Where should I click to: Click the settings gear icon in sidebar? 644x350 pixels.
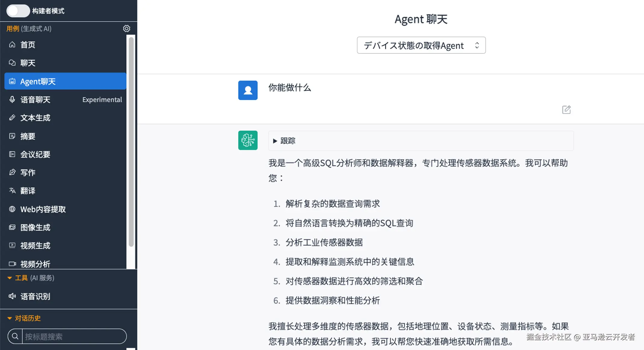(x=127, y=28)
